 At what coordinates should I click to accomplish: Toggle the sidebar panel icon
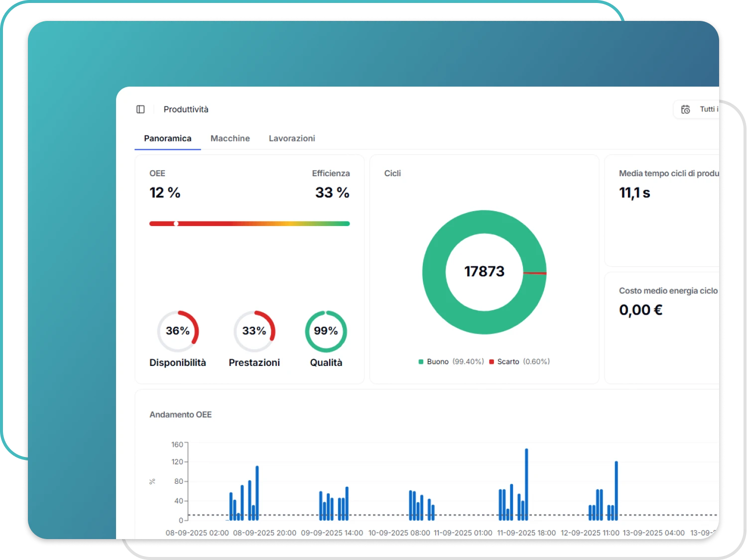(x=140, y=110)
